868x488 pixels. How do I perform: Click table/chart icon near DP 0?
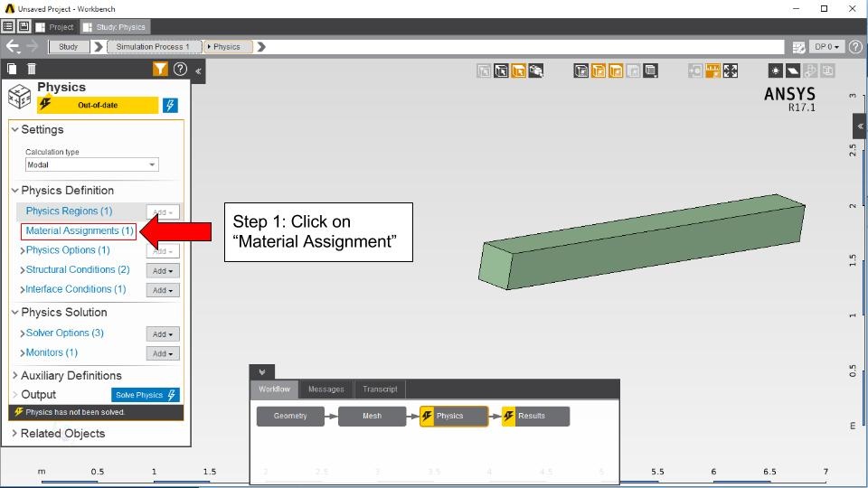798,47
